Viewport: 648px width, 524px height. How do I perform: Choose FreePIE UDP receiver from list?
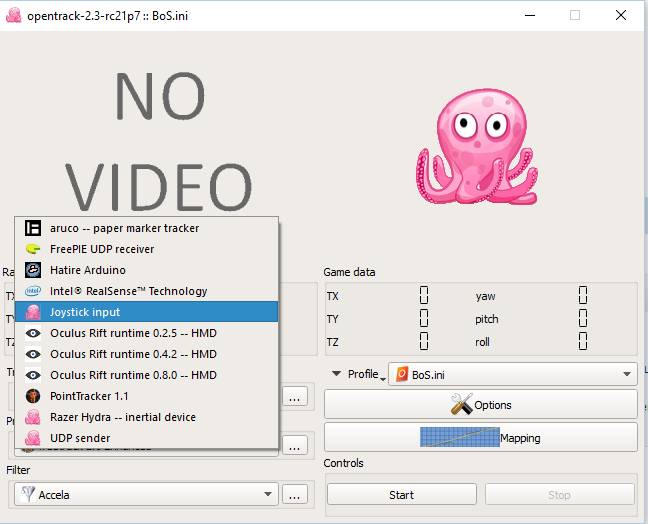pos(146,249)
